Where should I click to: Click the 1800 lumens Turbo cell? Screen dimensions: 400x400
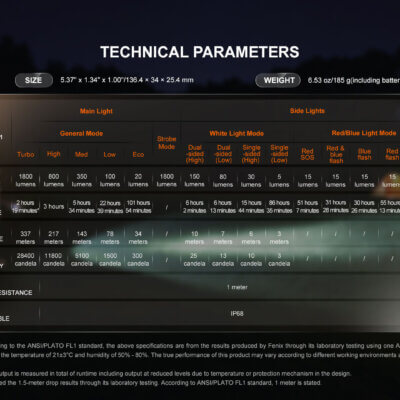click(x=26, y=180)
